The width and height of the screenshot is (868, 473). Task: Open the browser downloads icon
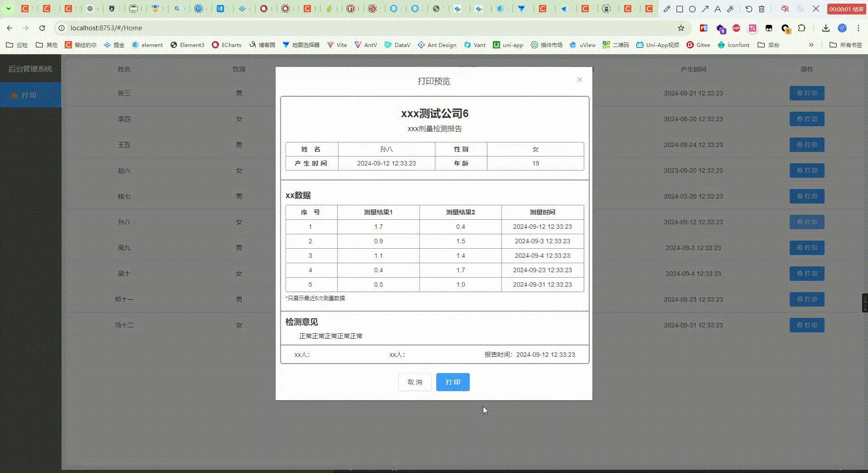[825, 28]
